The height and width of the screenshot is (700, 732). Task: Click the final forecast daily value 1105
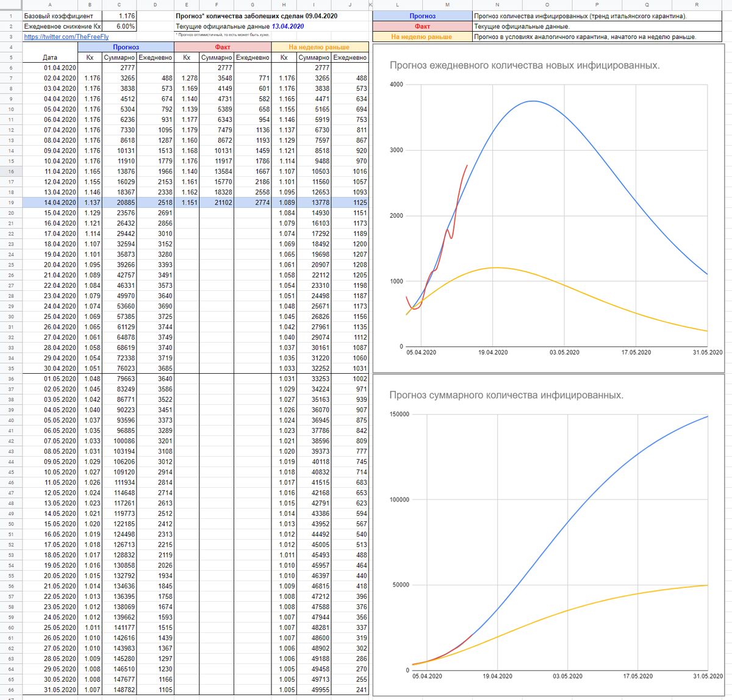click(156, 690)
